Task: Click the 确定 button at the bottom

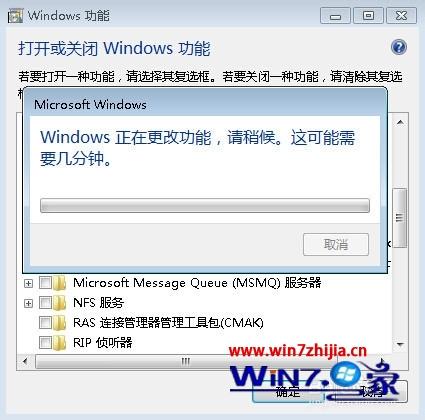Action: pyautogui.click(x=288, y=391)
